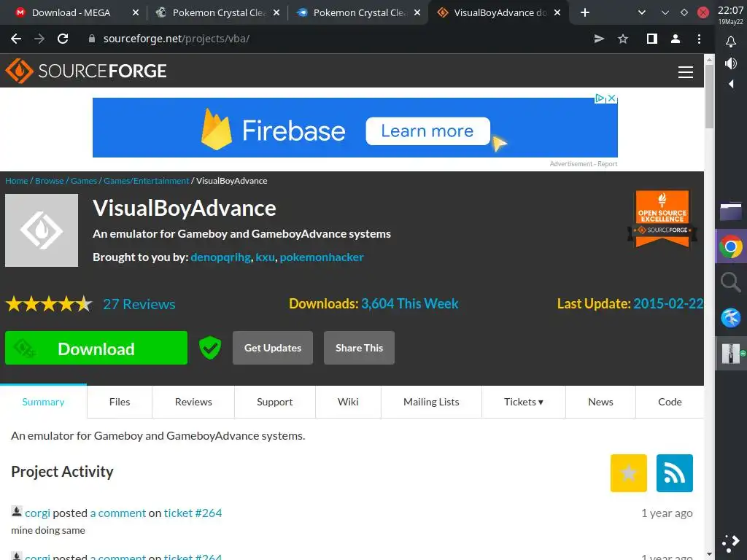747x560 pixels.
Task: Open the Reviews tab
Action: pyautogui.click(x=193, y=402)
